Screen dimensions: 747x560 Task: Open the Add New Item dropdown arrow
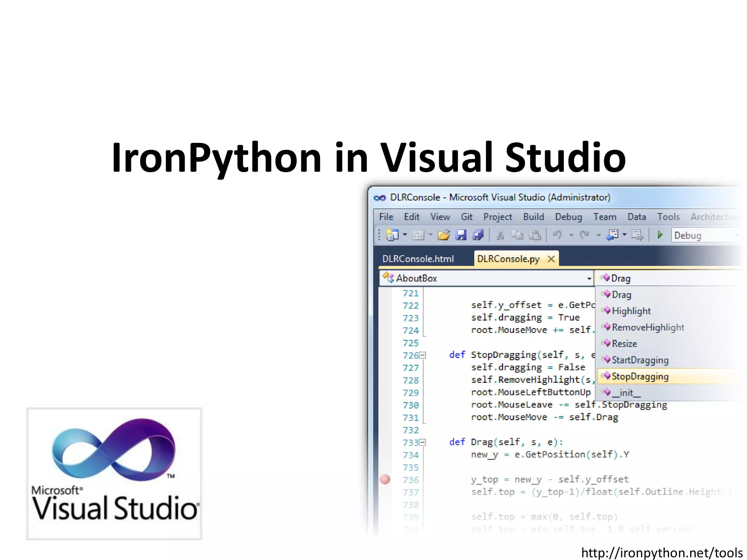(x=430, y=235)
